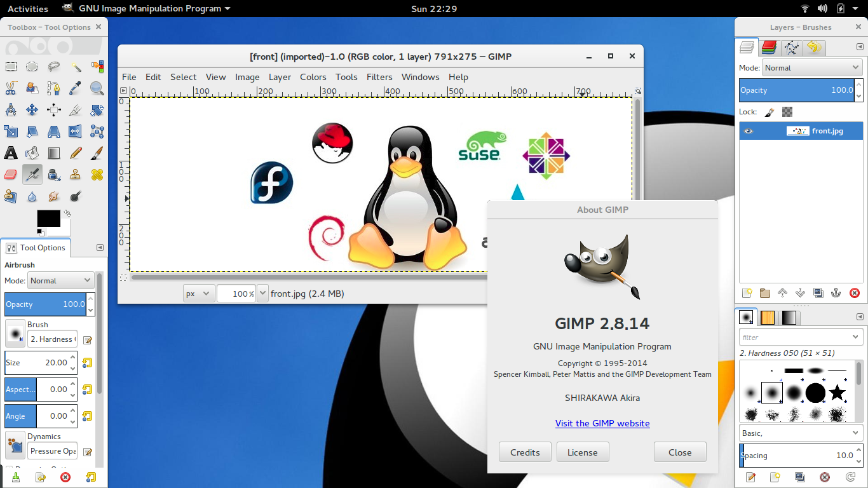Image resolution: width=868 pixels, height=488 pixels.
Task: Anchor the floating layer
Action: (836, 293)
